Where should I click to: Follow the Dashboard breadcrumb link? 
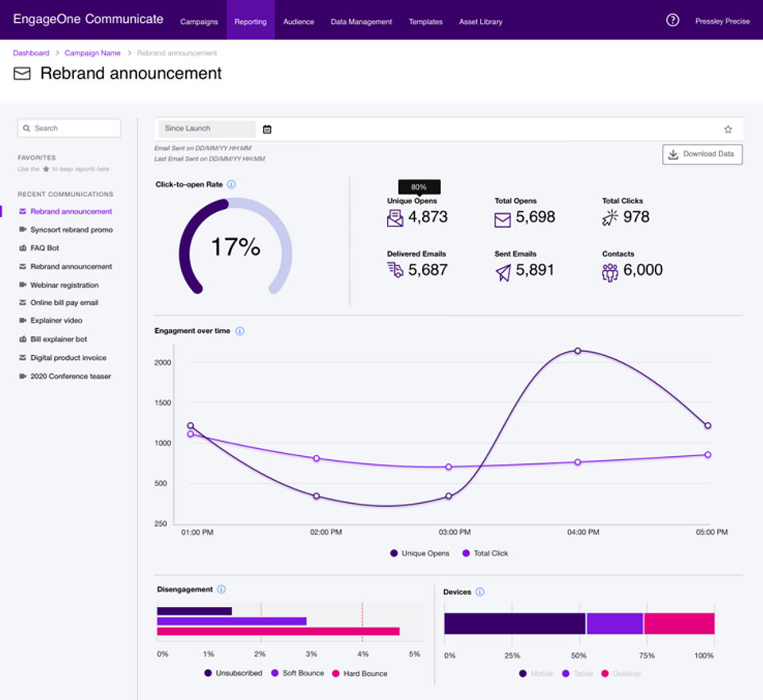coord(31,53)
